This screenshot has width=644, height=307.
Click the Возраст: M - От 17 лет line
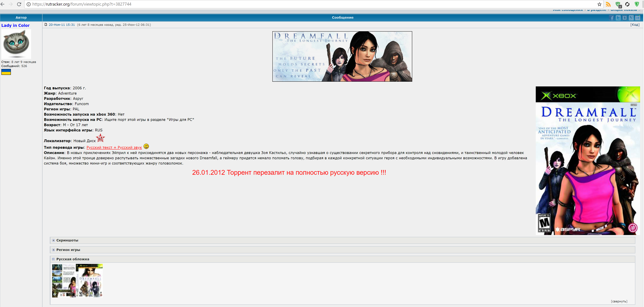pyautogui.click(x=66, y=125)
